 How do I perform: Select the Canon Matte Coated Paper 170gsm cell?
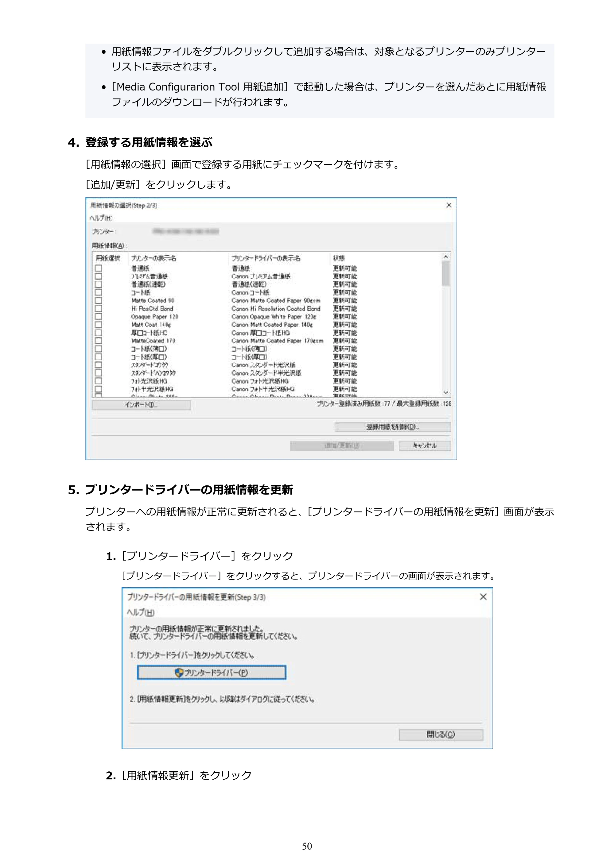[278, 341]
